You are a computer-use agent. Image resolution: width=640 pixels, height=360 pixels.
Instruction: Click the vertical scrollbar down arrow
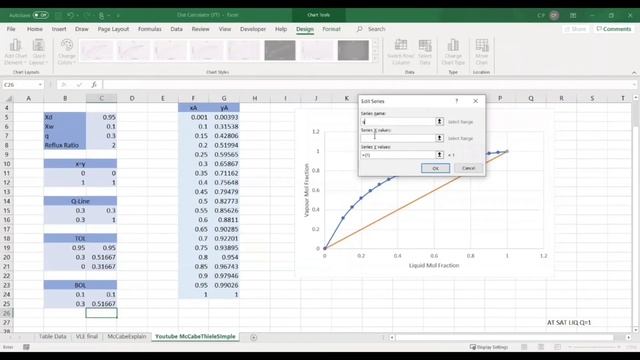tap(636, 329)
